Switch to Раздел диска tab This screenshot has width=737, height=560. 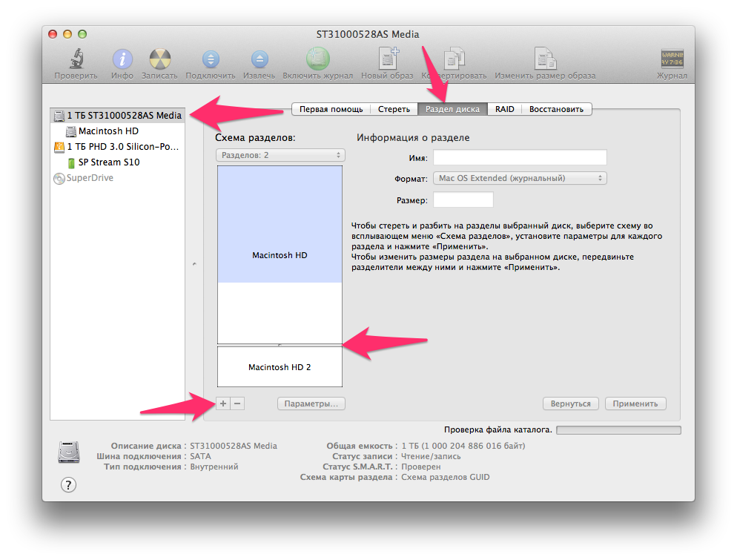tap(452, 109)
